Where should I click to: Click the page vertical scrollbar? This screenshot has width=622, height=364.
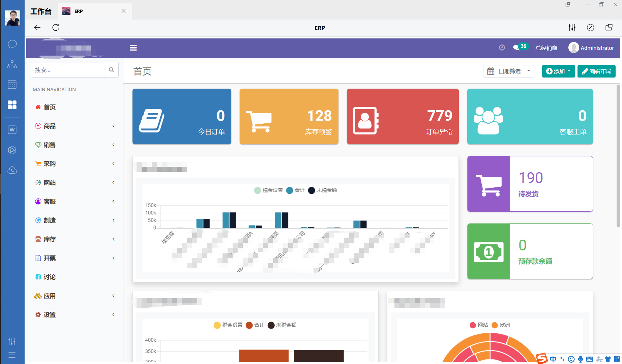(x=618, y=156)
